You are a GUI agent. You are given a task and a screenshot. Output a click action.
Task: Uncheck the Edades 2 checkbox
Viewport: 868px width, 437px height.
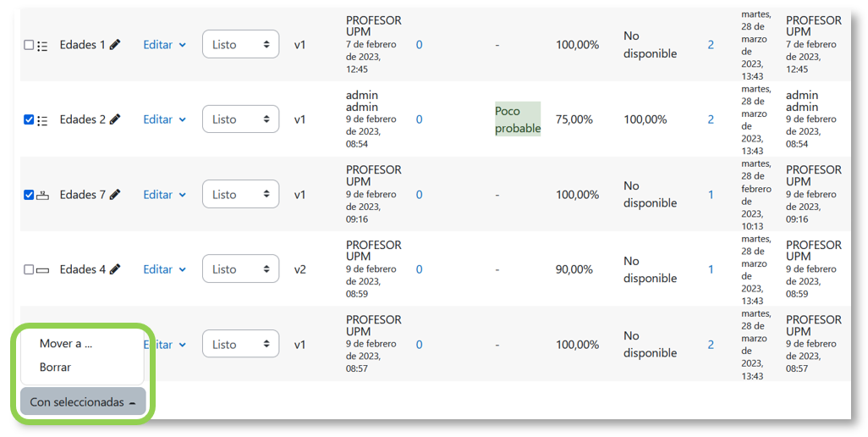pyautogui.click(x=29, y=120)
